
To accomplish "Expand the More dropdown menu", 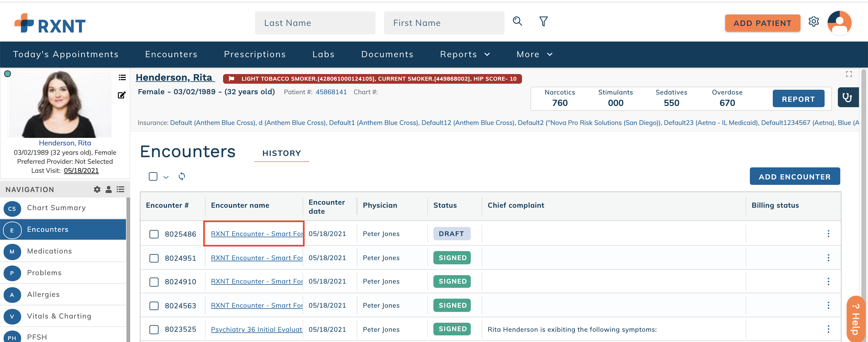I will tap(534, 54).
